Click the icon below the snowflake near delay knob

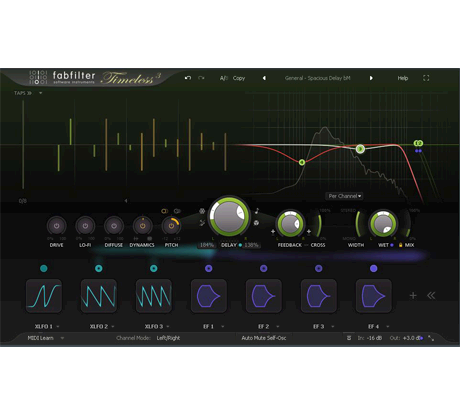tap(202, 223)
